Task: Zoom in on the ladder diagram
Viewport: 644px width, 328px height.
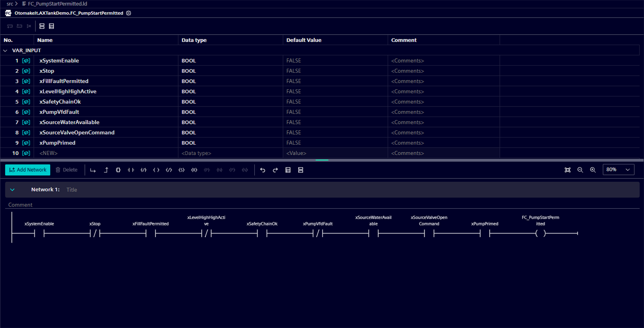Action: [593, 170]
